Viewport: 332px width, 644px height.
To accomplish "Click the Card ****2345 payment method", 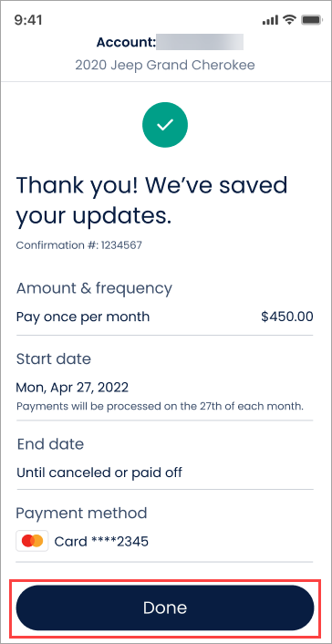I will pyautogui.click(x=101, y=541).
